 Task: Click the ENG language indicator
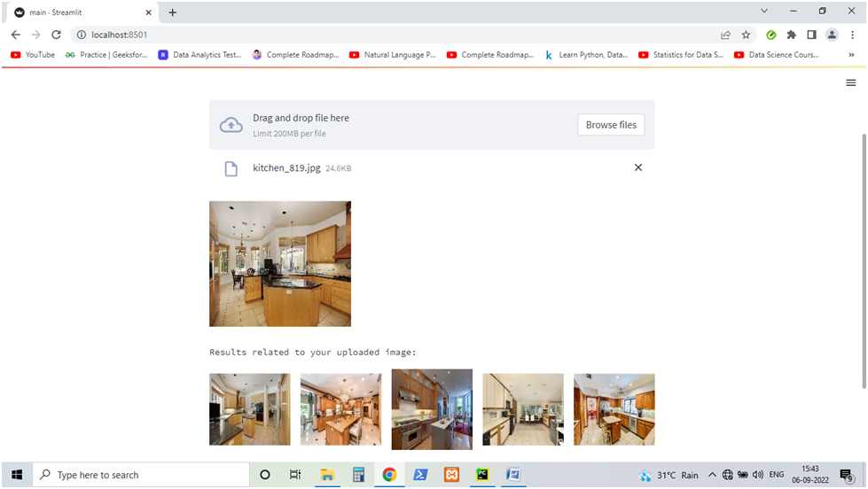pyautogui.click(x=776, y=475)
